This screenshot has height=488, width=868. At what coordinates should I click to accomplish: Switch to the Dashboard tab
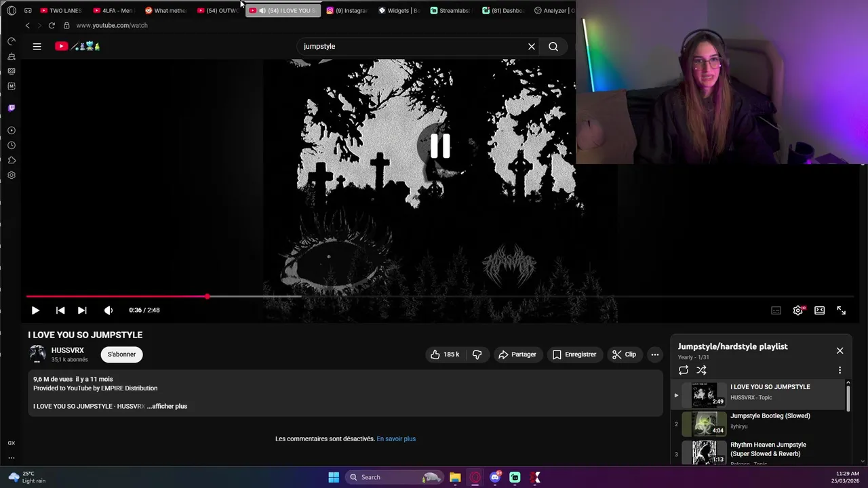click(x=503, y=10)
